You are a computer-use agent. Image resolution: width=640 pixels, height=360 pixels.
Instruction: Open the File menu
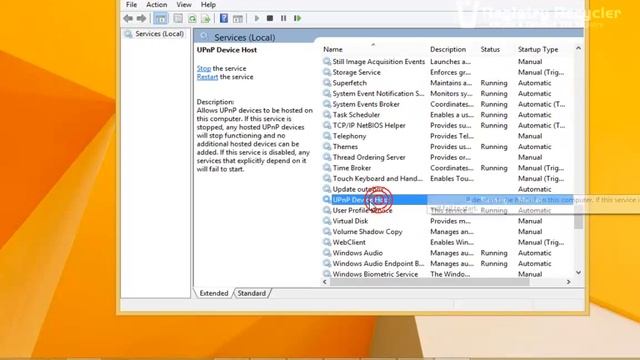coord(131,5)
